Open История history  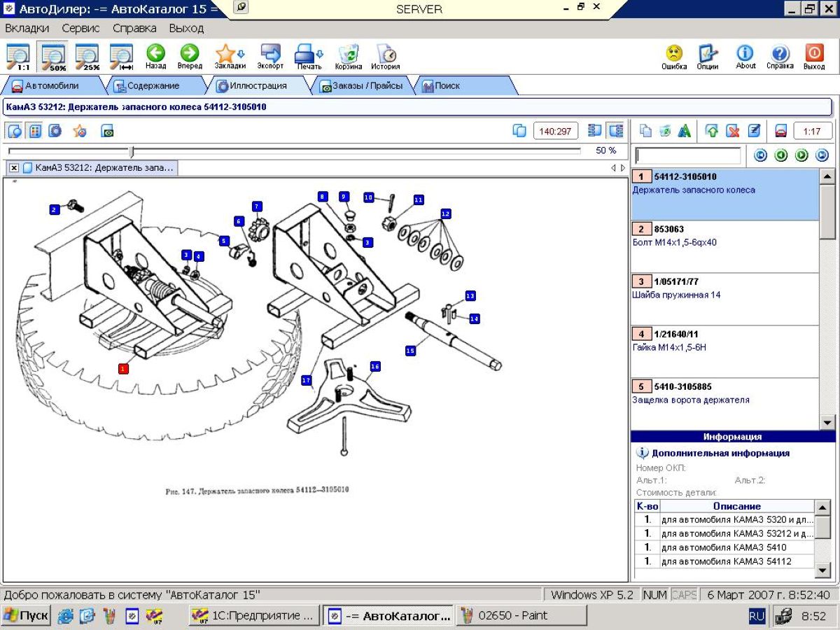[x=386, y=57]
